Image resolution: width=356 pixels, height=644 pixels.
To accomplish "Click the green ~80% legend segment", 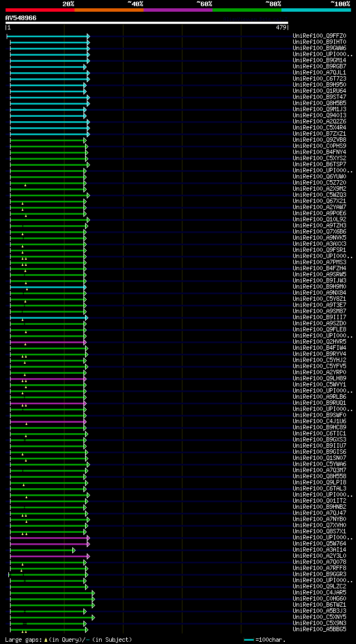I will coord(247,9).
